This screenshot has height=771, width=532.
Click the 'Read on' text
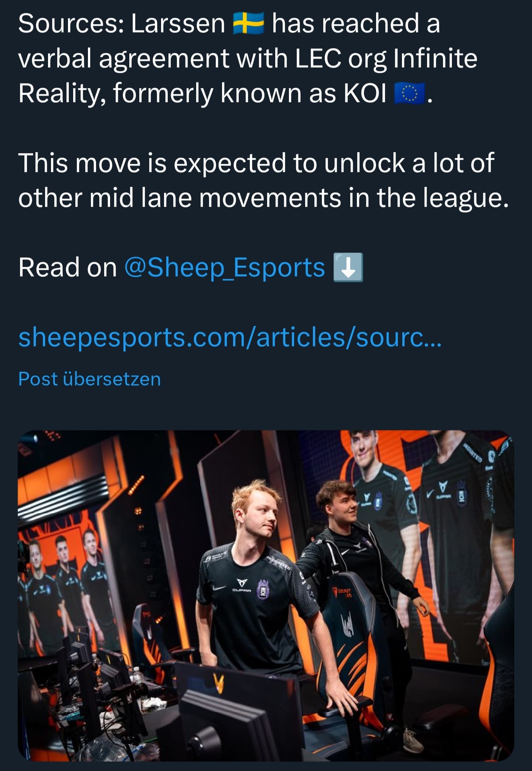(x=68, y=267)
